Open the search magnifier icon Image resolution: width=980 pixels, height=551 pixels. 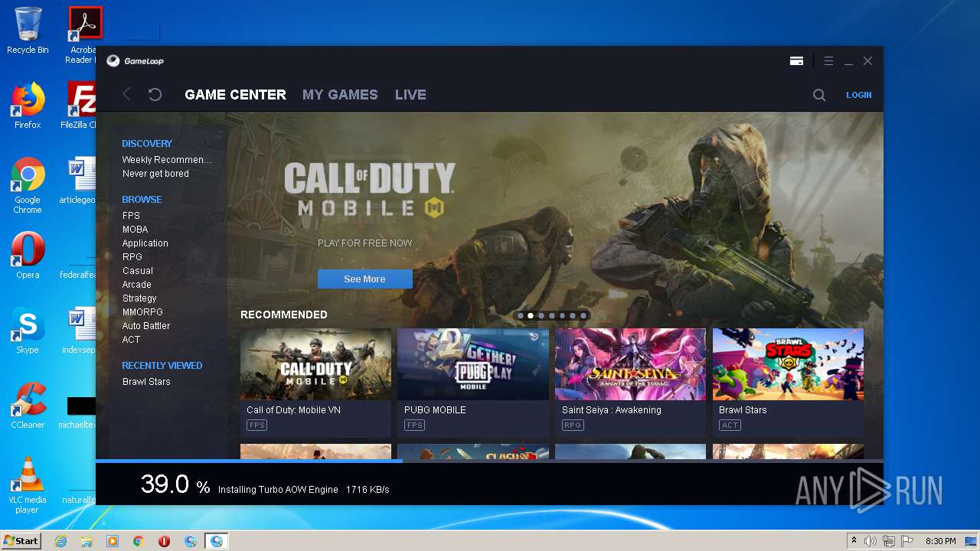point(819,95)
